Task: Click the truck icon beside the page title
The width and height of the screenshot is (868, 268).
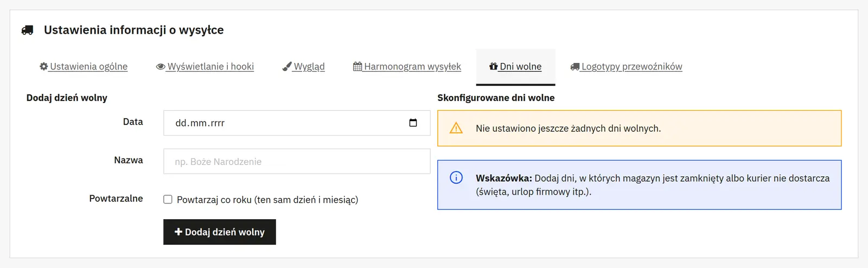Action: (x=27, y=30)
